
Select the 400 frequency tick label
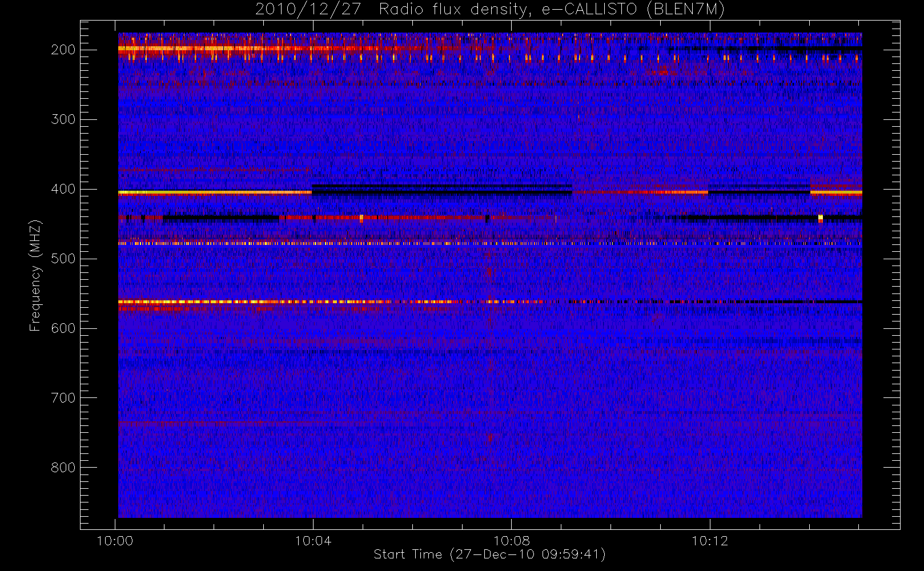pyautogui.click(x=63, y=189)
